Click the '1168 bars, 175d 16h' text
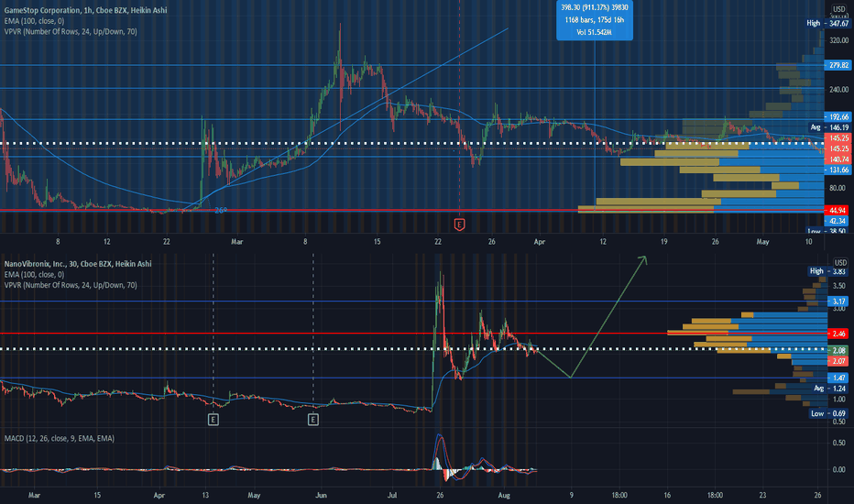 pos(594,20)
